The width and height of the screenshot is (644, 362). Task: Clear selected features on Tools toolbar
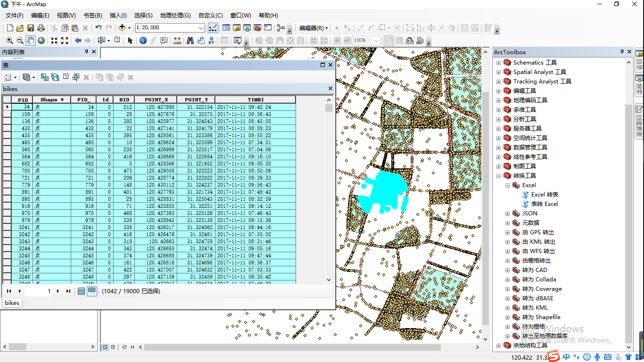click(117, 40)
